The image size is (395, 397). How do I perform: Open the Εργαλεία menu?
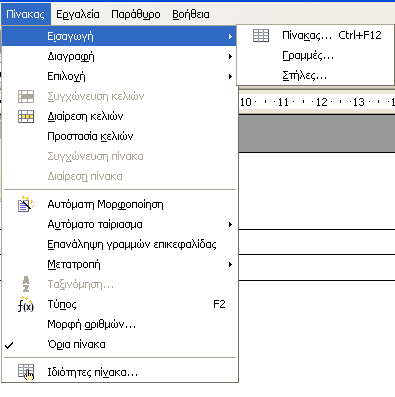(x=78, y=14)
